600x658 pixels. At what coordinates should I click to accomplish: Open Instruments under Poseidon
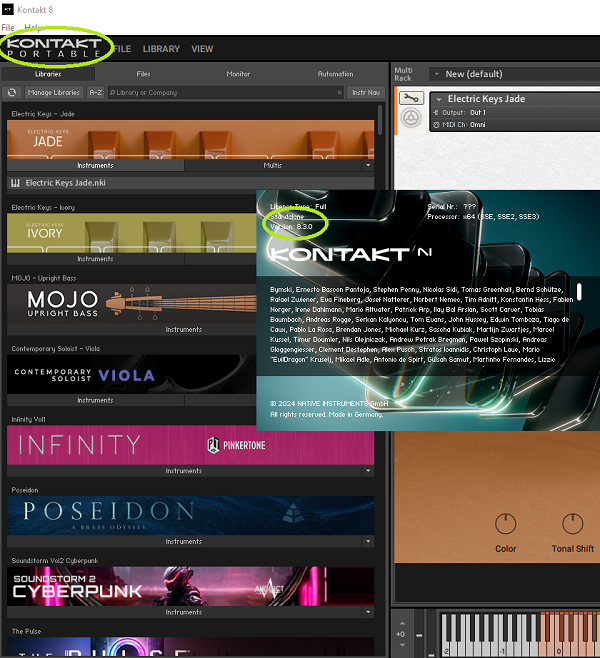[183, 541]
